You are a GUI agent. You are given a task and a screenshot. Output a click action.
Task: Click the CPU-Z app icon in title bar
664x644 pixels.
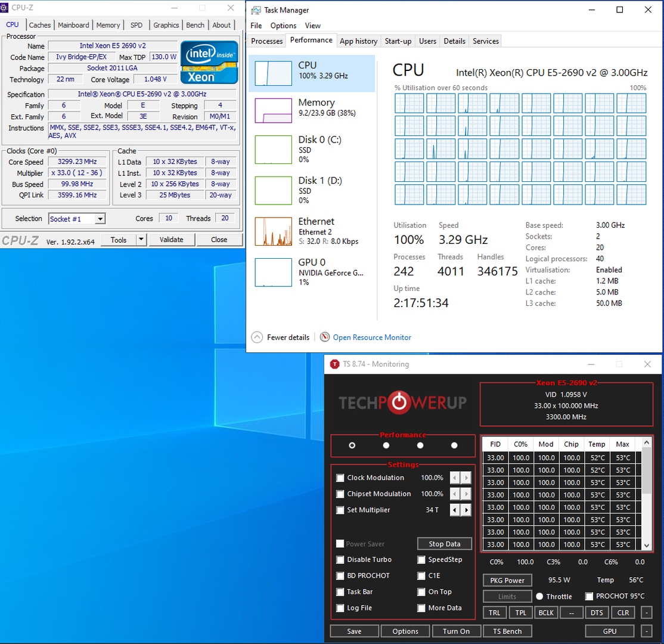4,8
